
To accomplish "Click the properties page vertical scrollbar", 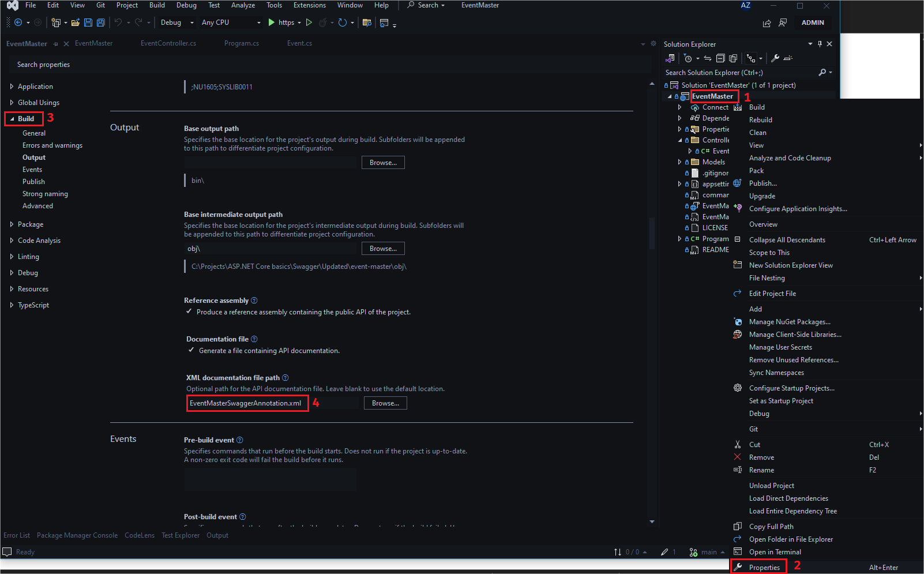I will [x=652, y=233].
